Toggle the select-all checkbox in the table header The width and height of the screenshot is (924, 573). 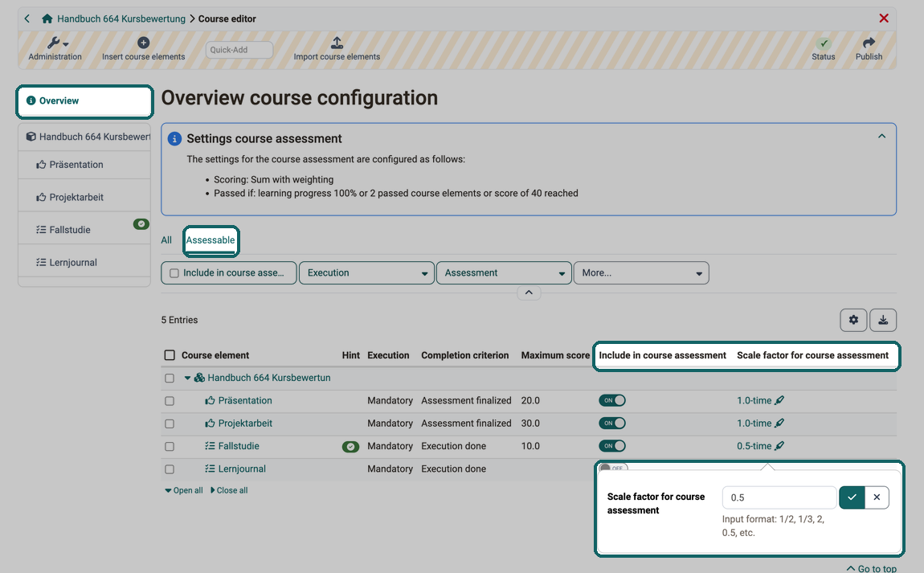[170, 355]
